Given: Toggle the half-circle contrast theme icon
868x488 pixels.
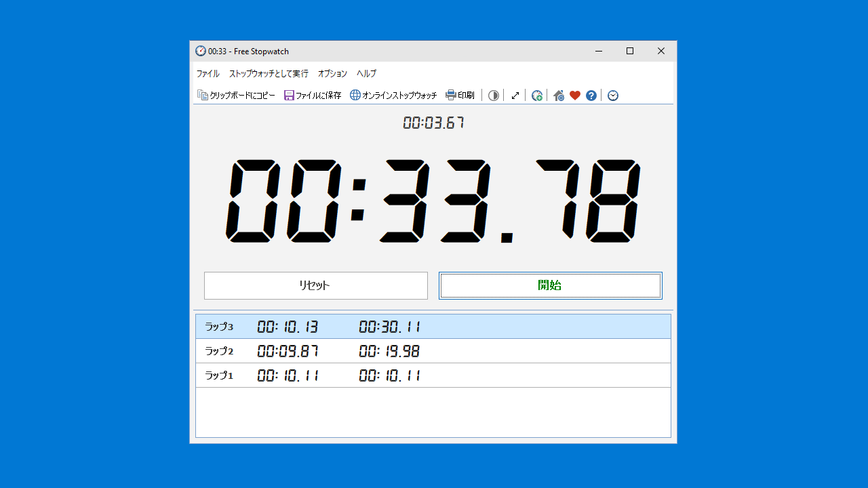Looking at the screenshot, I should tap(494, 96).
